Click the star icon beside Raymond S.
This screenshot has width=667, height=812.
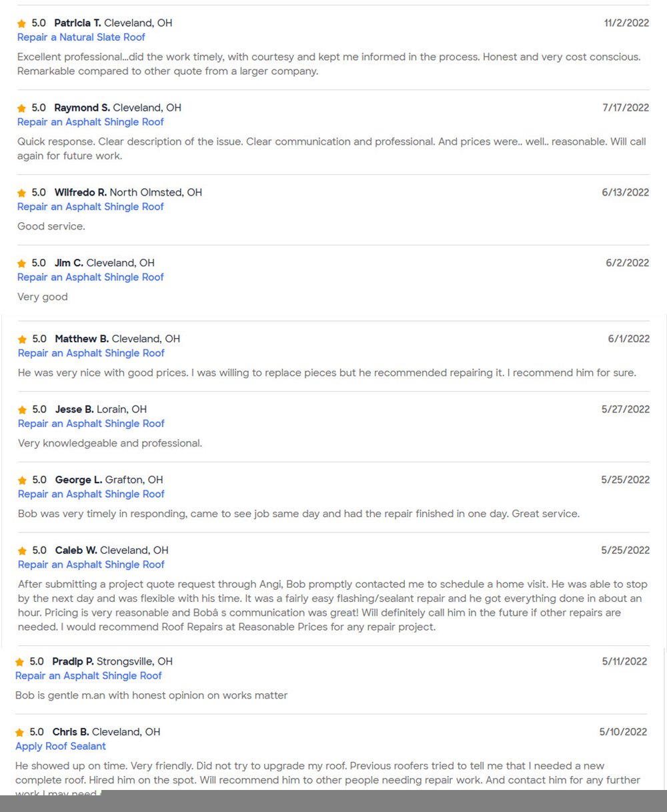[x=21, y=108]
